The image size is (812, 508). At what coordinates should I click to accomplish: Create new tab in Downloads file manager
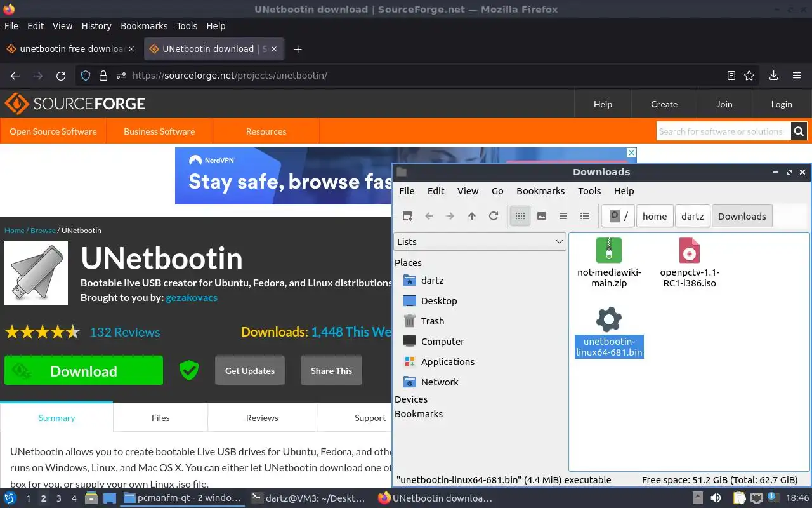(407, 216)
